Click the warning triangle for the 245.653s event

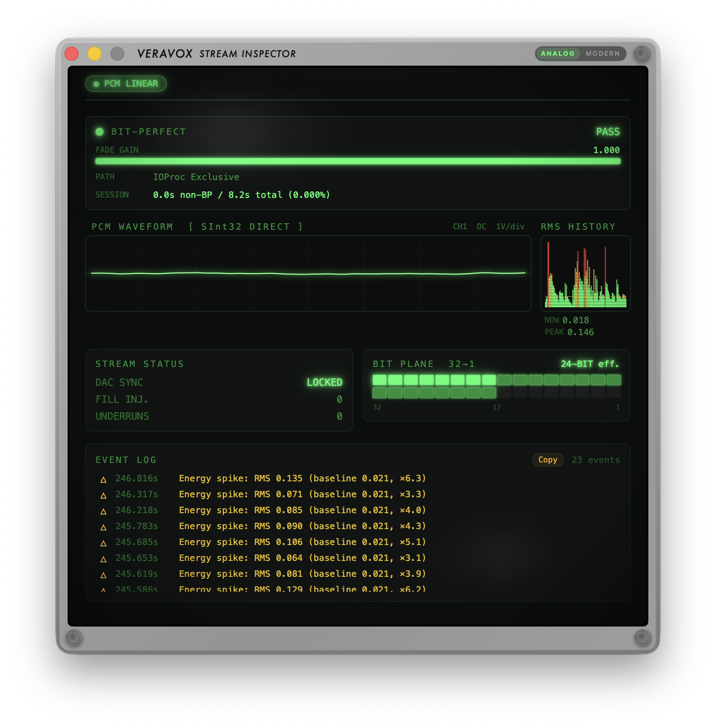tap(103, 559)
